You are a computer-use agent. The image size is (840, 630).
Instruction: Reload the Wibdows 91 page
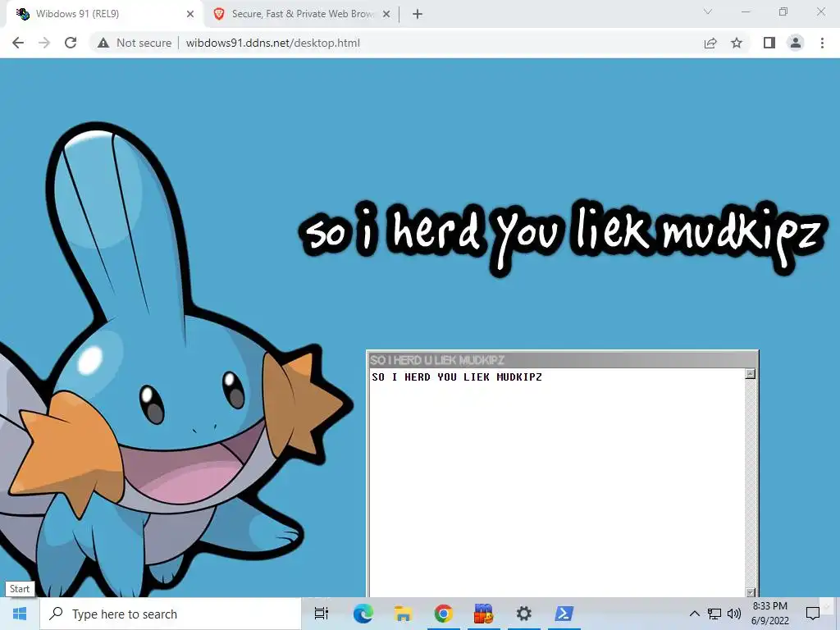coord(71,43)
